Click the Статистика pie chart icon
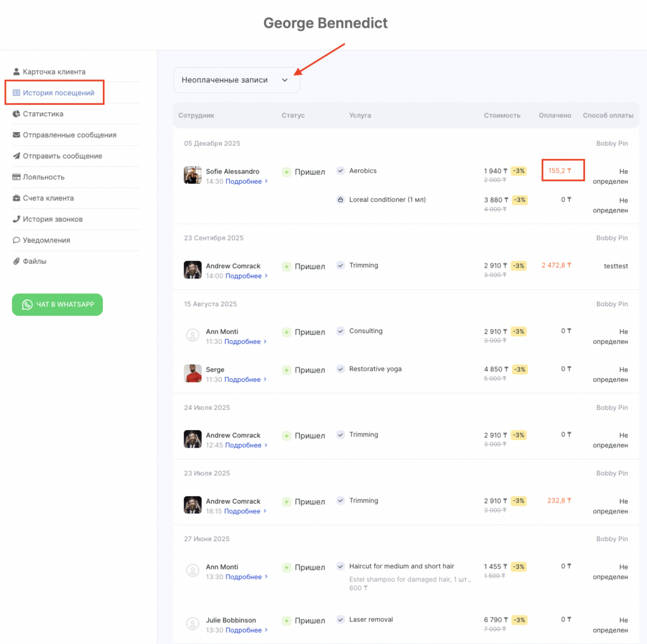The width and height of the screenshot is (647, 644). 16,114
